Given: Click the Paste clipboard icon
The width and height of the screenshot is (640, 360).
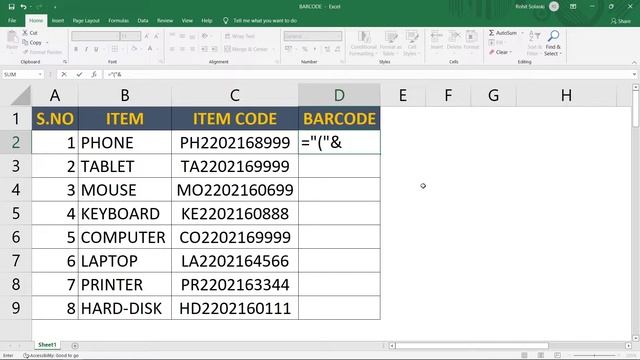Looking at the screenshot, I should click(x=12, y=40).
